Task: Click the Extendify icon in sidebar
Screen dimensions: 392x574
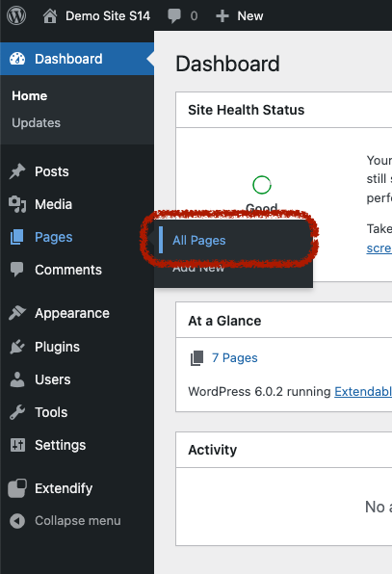Action: [17, 488]
